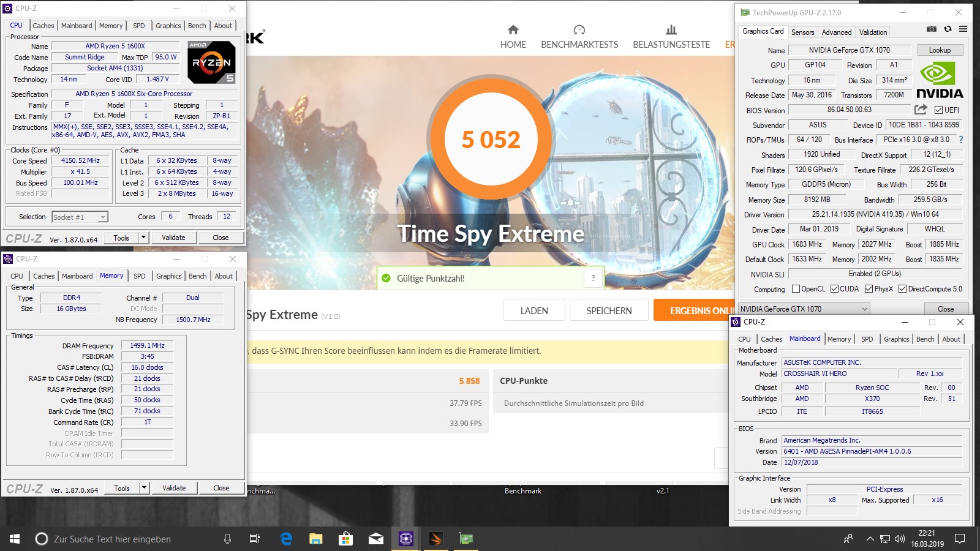Image resolution: width=980 pixels, height=551 pixels.
Task: Click the GPU-Z screenshot camera icon
Action: [931, 29]
